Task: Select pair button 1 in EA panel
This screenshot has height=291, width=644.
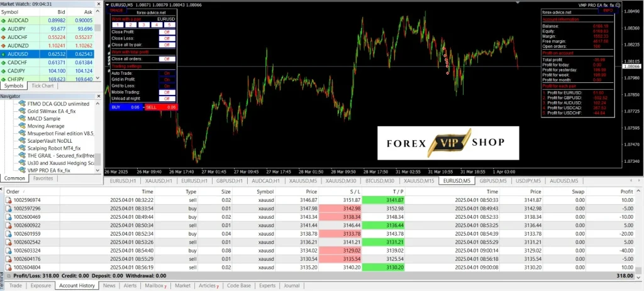Action: tap(118, 25)
